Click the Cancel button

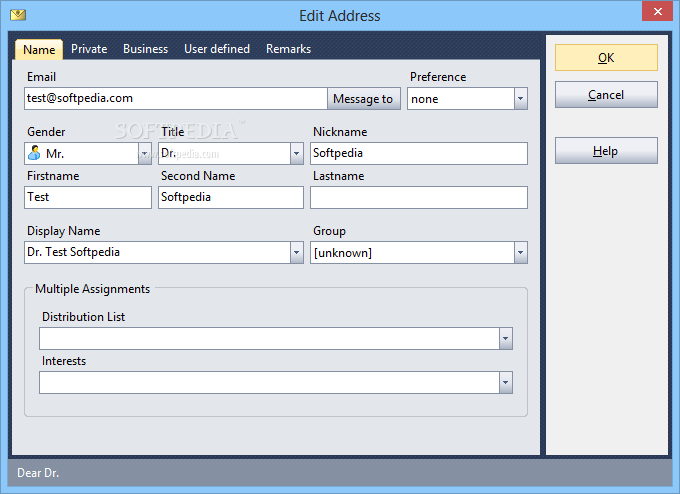coord(606,95)
